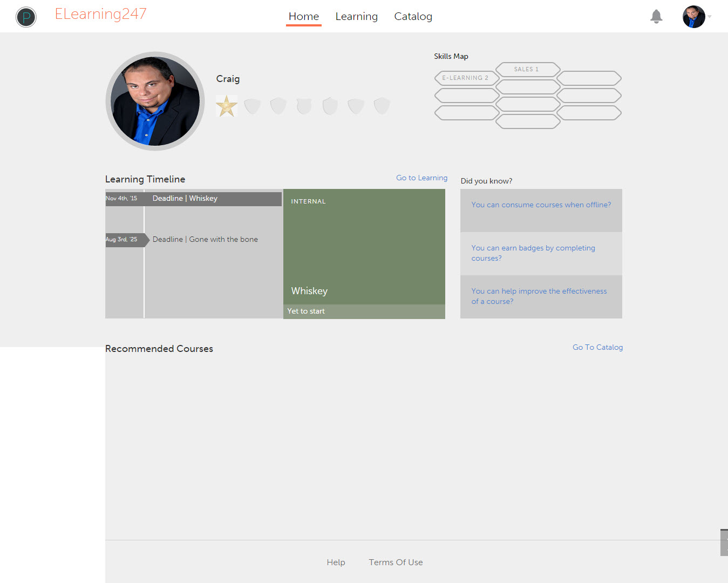Click the gold star badge

227,106
